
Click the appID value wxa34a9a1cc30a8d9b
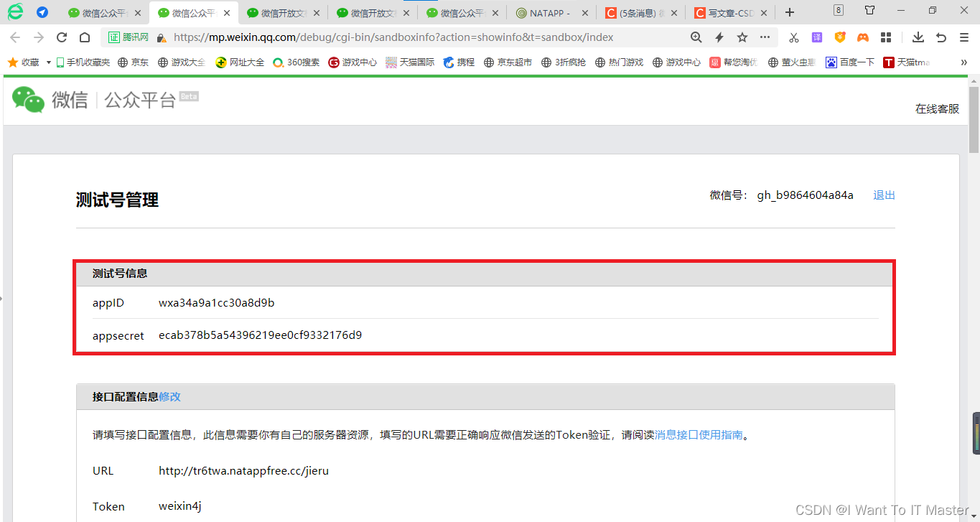pos(217,303)
